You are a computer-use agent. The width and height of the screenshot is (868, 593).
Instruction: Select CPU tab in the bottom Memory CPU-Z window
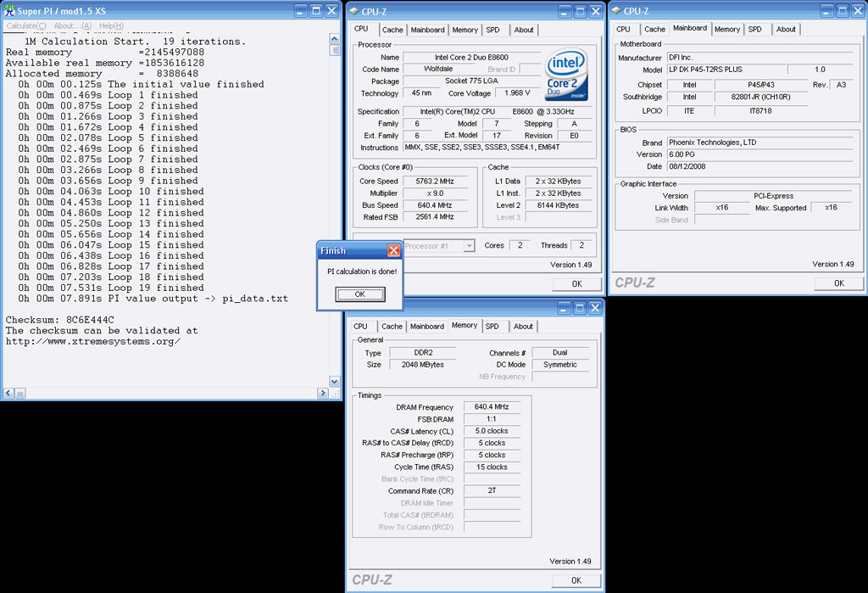click(x=361, y=327)
